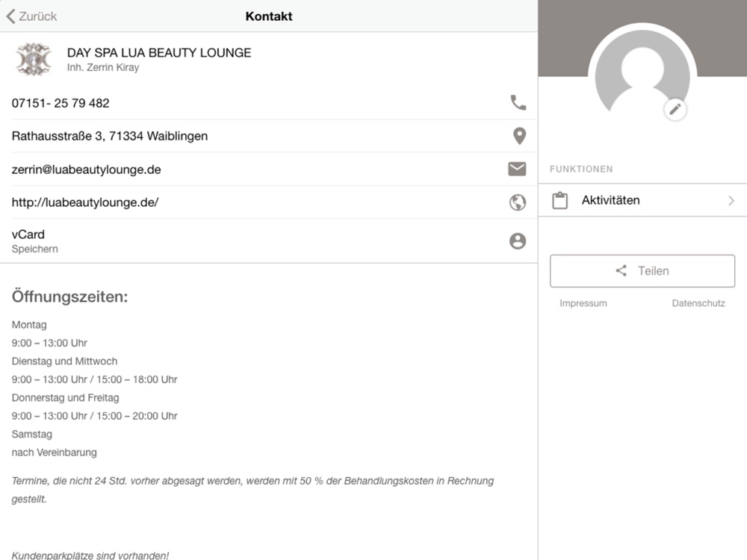Open the Datenschutz link

(698, 303)
